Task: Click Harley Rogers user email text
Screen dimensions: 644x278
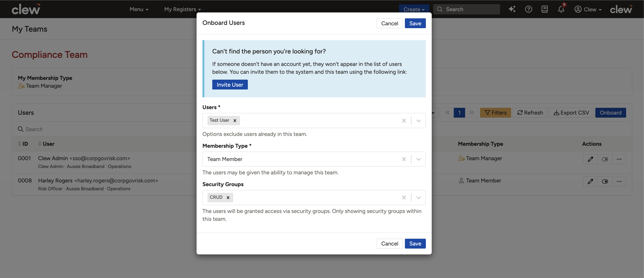Action: tap(116, 180)
